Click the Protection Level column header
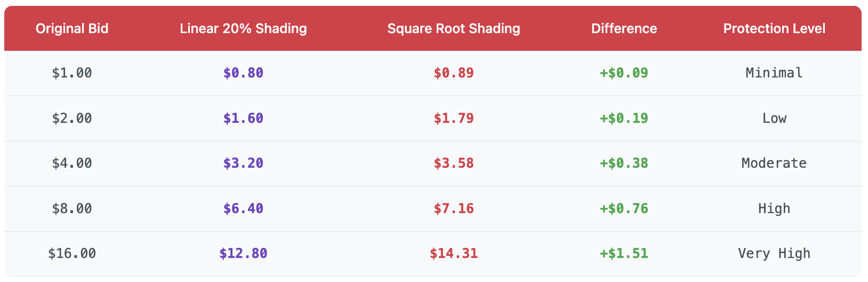Viewport: 868px width, 282px height. (774, 28)
